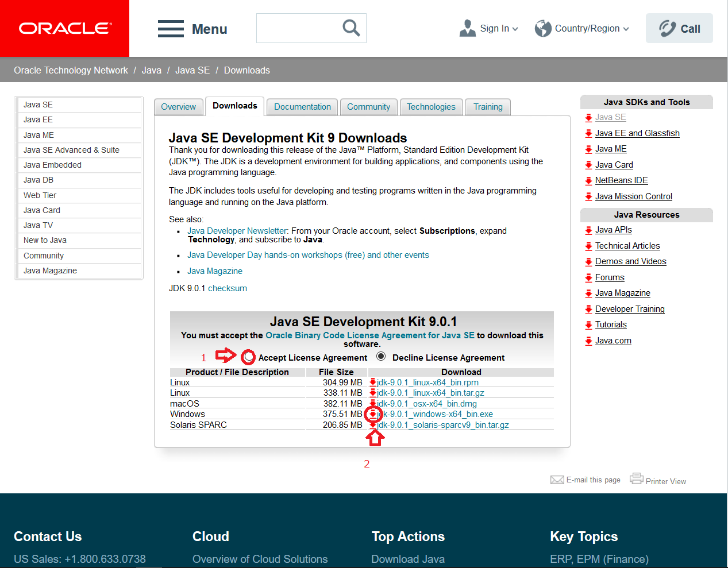The height and width of the screenshot is (568, 728).
Task: Click the Country/Region globe icon
Action: 543,28
